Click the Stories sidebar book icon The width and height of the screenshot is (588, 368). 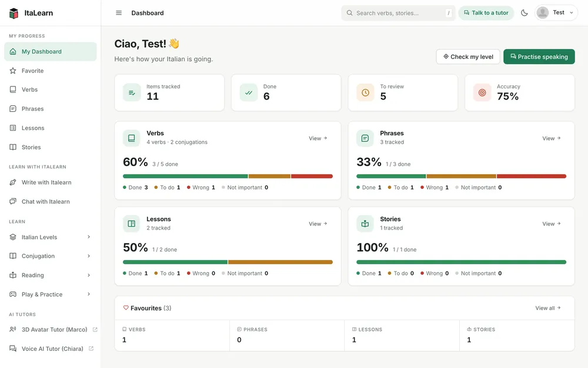tap(13, 147)
